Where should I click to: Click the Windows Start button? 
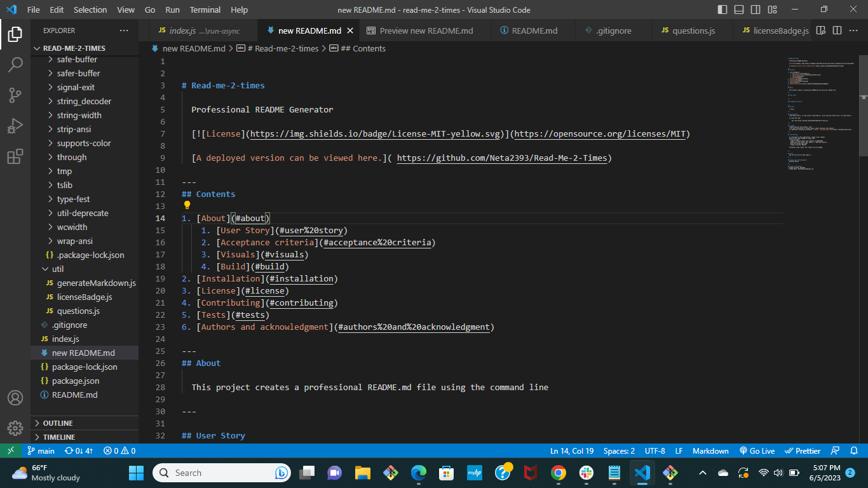click(x=136, y=473)
